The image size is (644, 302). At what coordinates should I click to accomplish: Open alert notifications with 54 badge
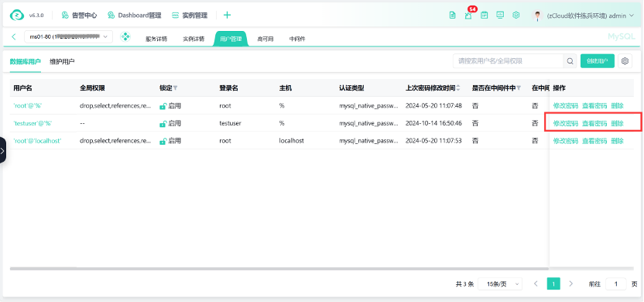468,15
